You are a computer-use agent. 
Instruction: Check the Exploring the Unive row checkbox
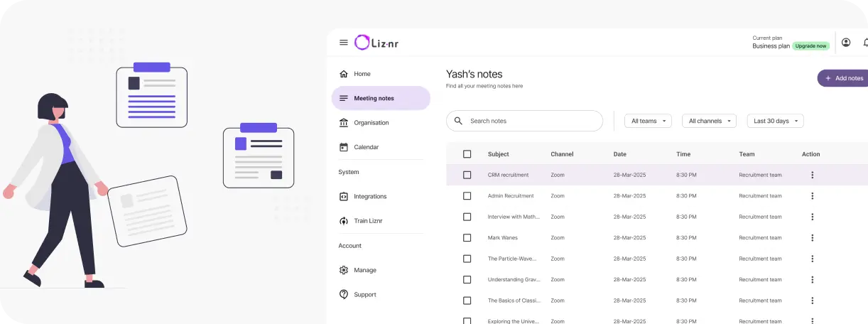click(467, 320)
